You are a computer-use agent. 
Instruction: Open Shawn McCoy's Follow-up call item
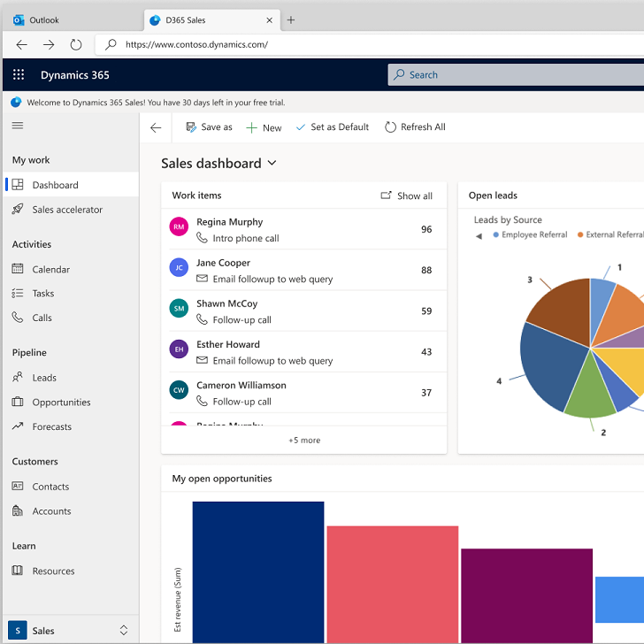point(304,310)
